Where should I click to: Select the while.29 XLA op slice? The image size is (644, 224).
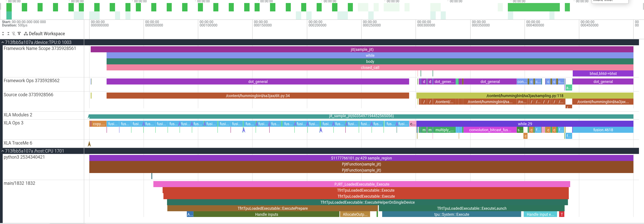point(525,124)
